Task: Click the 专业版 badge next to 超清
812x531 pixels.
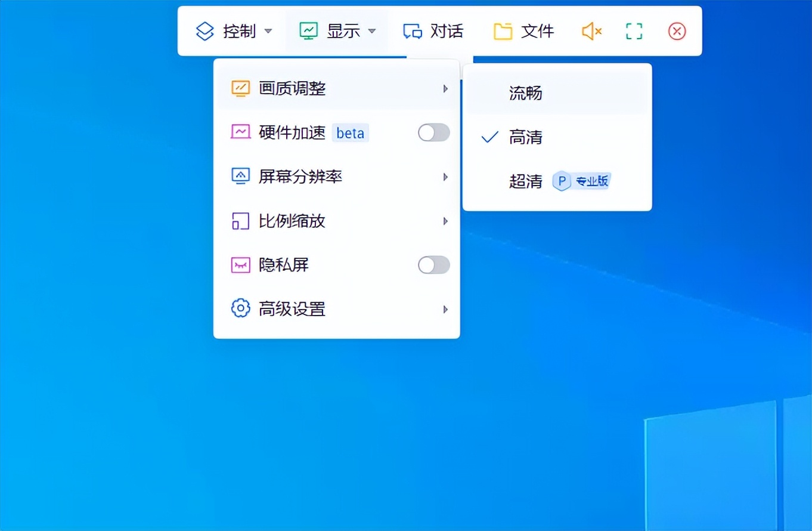Action: 591,181
